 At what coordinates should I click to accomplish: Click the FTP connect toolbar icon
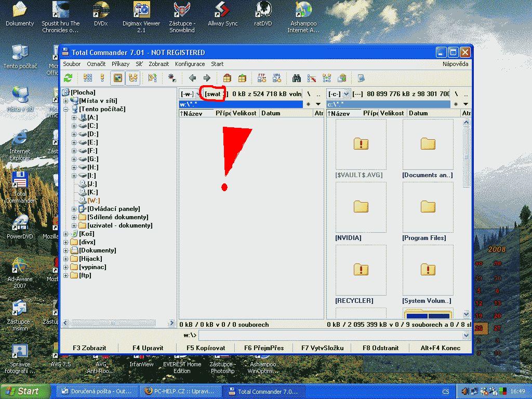262,78
